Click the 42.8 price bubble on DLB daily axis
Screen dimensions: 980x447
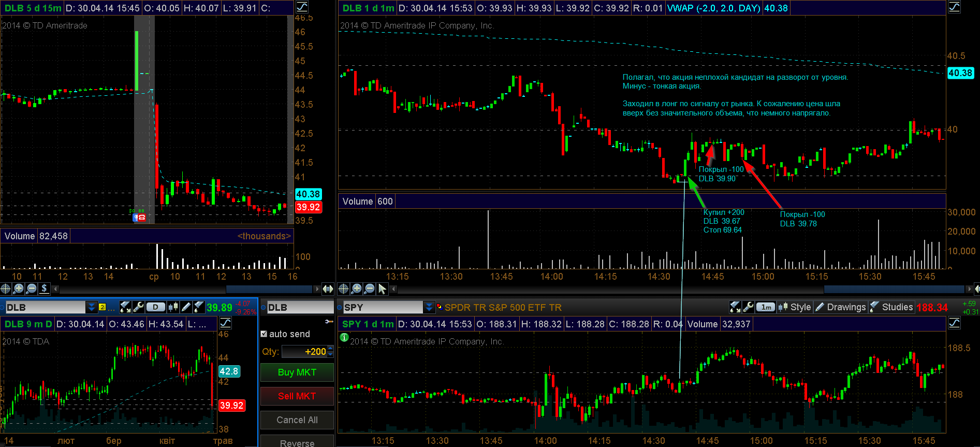click(x=229, y=371)
